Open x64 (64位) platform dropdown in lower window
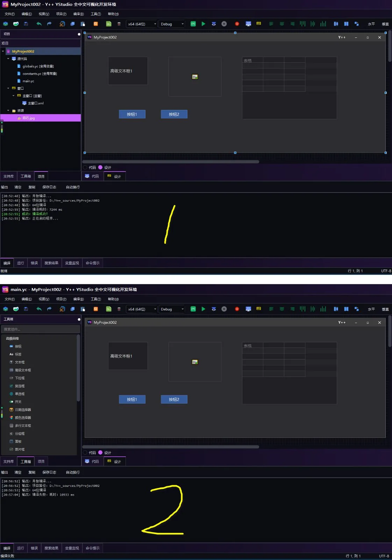The width and height of the screenshot is (392, 560). [142, 309]
